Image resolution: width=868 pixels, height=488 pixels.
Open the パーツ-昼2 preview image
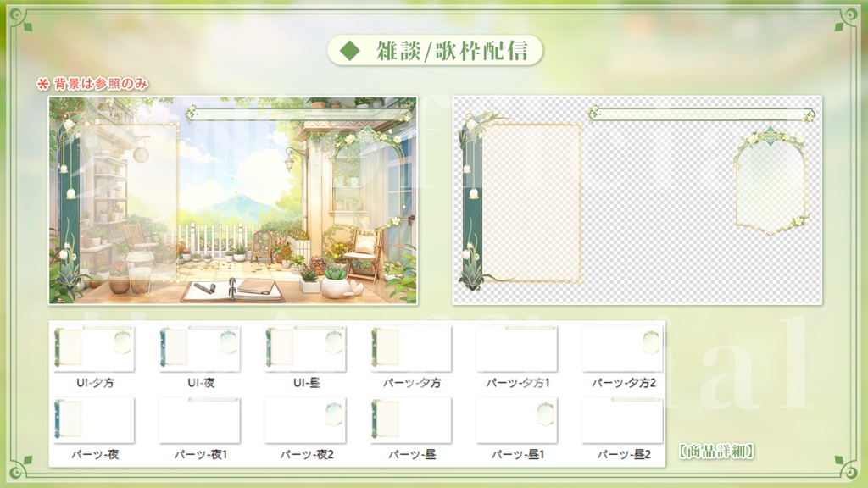point(621,421)
